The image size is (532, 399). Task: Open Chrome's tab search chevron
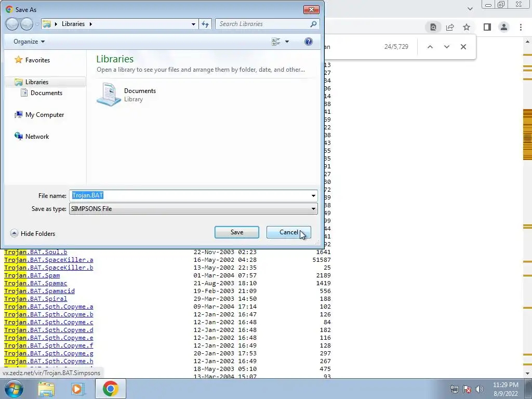pyautogui.click(x=470, y=9)
